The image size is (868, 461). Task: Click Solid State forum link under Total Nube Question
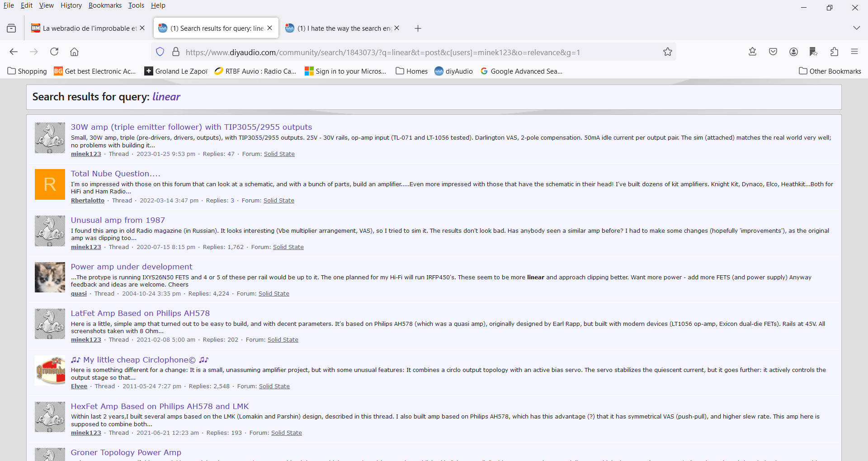(x=279, y=201)
